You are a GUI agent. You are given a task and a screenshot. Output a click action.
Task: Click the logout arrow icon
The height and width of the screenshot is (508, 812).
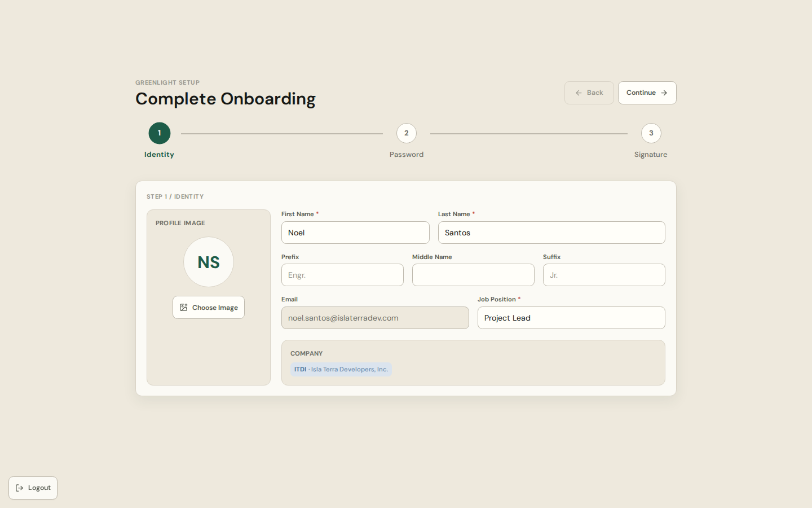pos(20,488)
